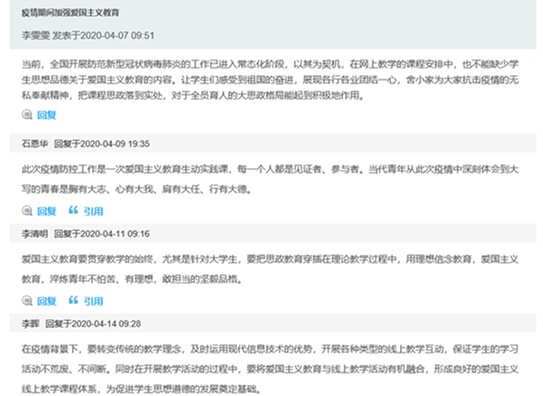The image size is (543, 396).
Task: Click the reply text starting 在疫情背景下
Action: 270,369
